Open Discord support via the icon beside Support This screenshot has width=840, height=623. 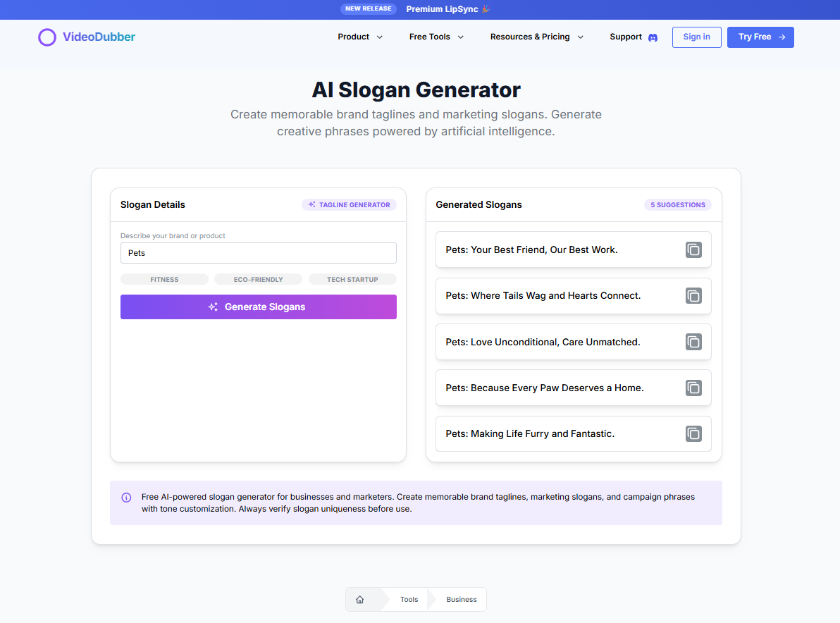pos(653,37)
